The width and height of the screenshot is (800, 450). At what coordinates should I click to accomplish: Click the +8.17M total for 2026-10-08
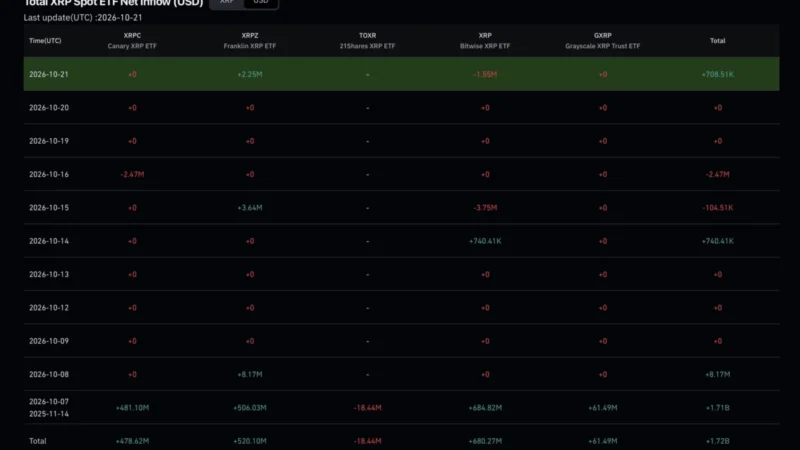[x=717, y=374]
